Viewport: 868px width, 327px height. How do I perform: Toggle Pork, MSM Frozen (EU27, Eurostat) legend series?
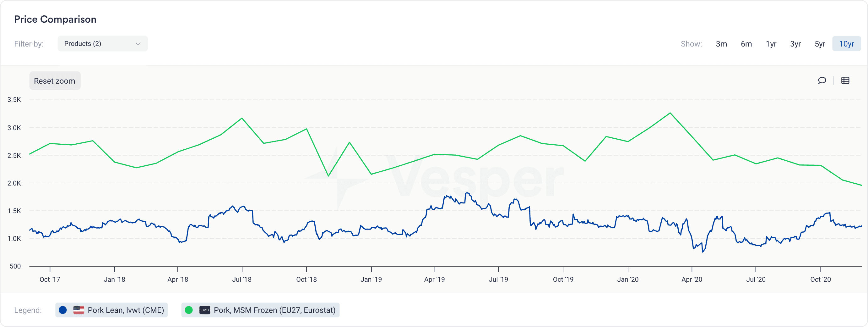click(x=260, y=310)
